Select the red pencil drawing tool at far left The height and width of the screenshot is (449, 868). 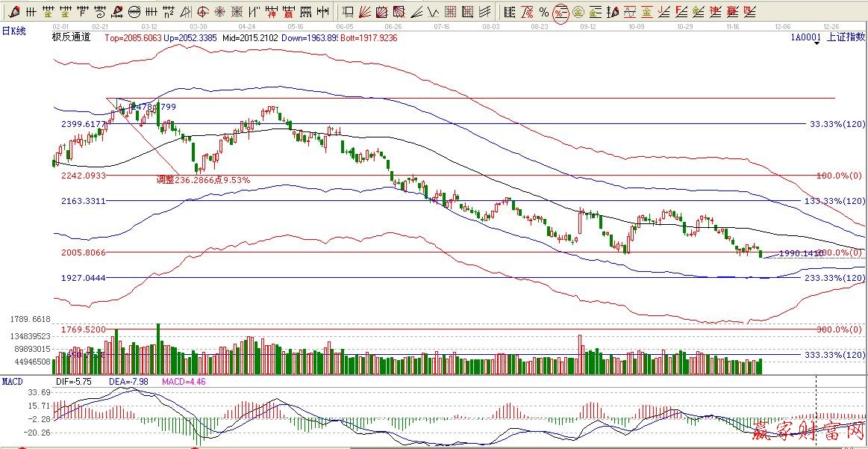tap(13, 12)
